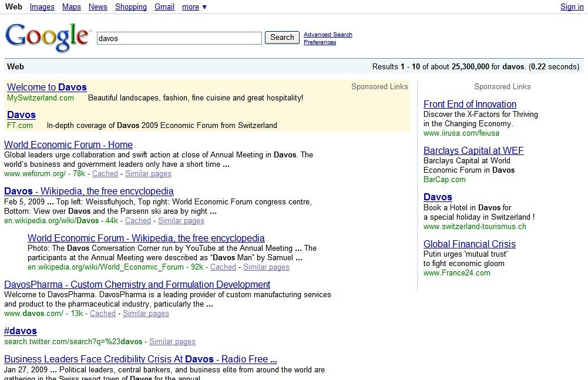Open the 'Welcome to Davos' sponsored link

47,87
